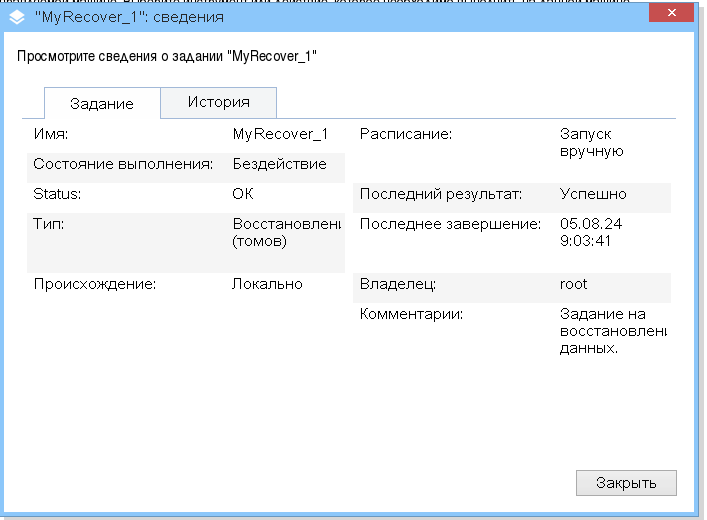The height and width of the screenshot is (520, 707).
Task: Click the task name value MyRecover_1
Action: 280,134
